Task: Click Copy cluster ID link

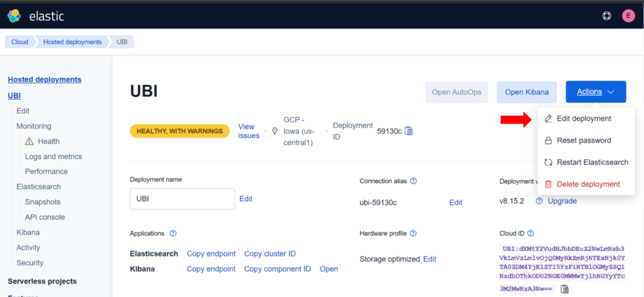Action: tap(270, 254)
